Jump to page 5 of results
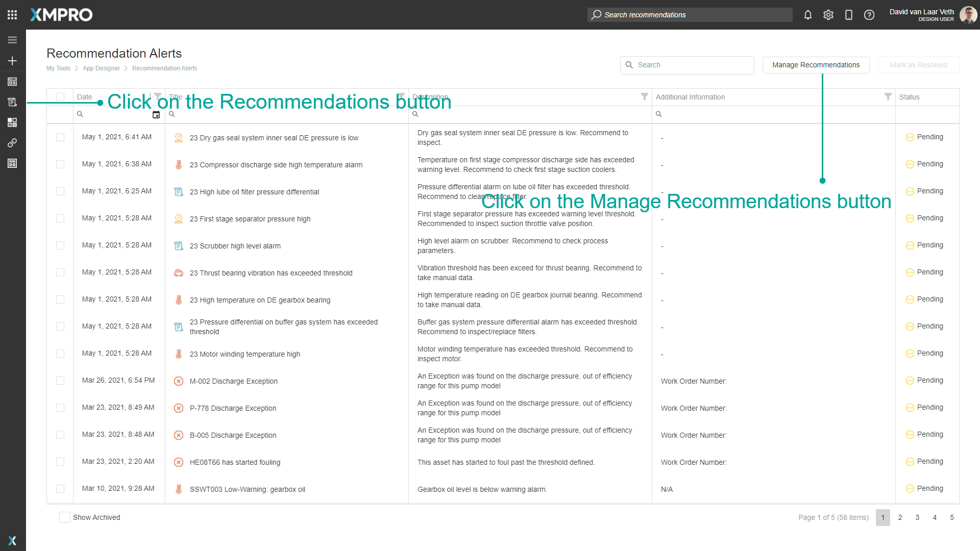 pos(952,517)
